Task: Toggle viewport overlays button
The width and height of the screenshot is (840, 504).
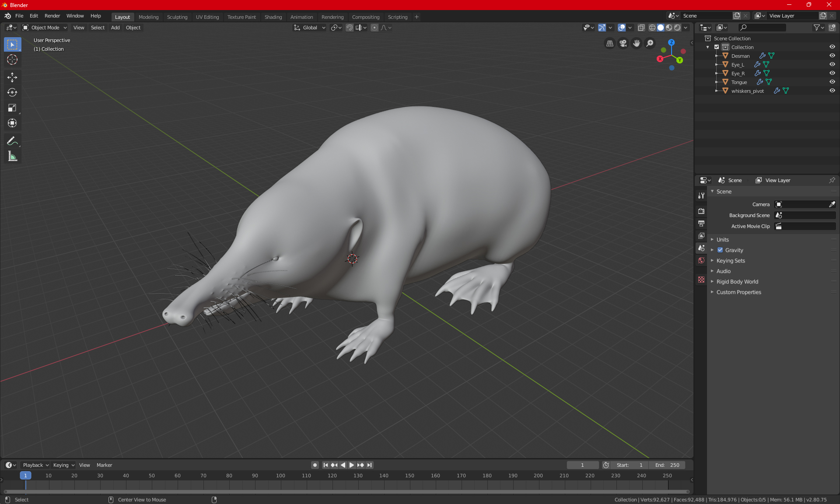Action: 622,28
